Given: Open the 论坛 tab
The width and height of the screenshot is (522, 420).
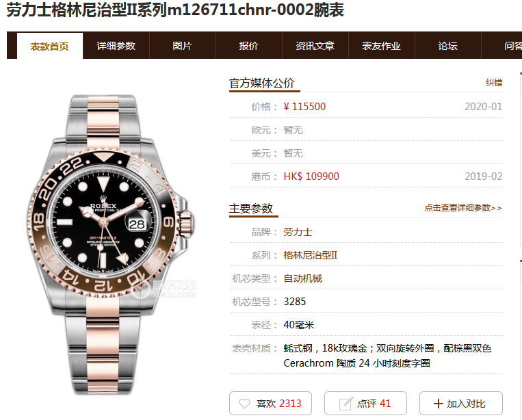Looking at the screenshot, I should (x=447, y=46).
